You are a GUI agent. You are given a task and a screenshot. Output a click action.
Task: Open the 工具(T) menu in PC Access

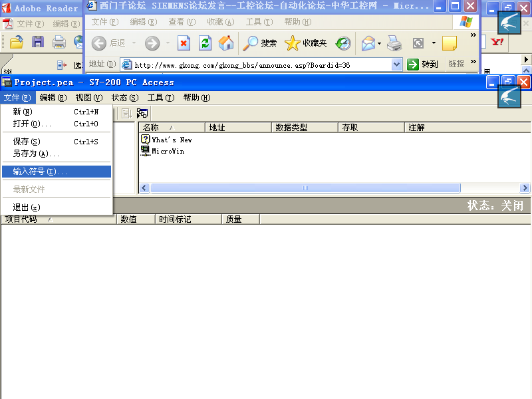pos(161,98)
